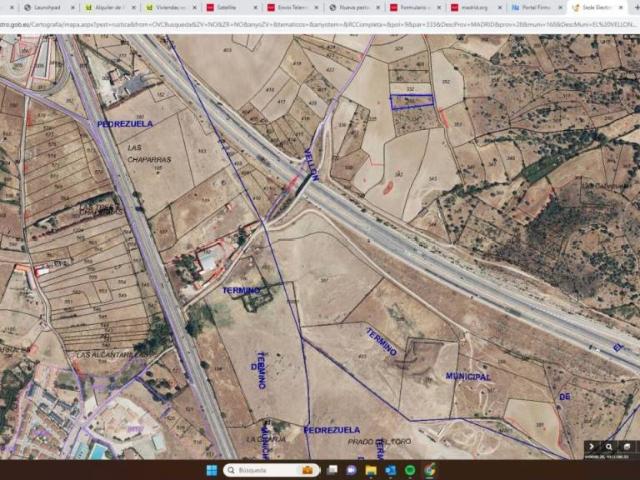Click the PRADO DEL TORO label
640x480 pixels.
(x=380, y=442)
